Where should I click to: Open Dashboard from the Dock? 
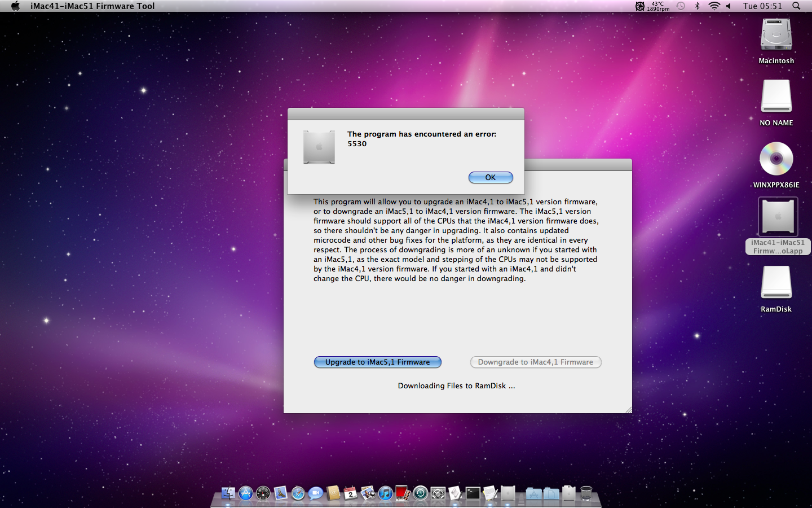point(263,493)
